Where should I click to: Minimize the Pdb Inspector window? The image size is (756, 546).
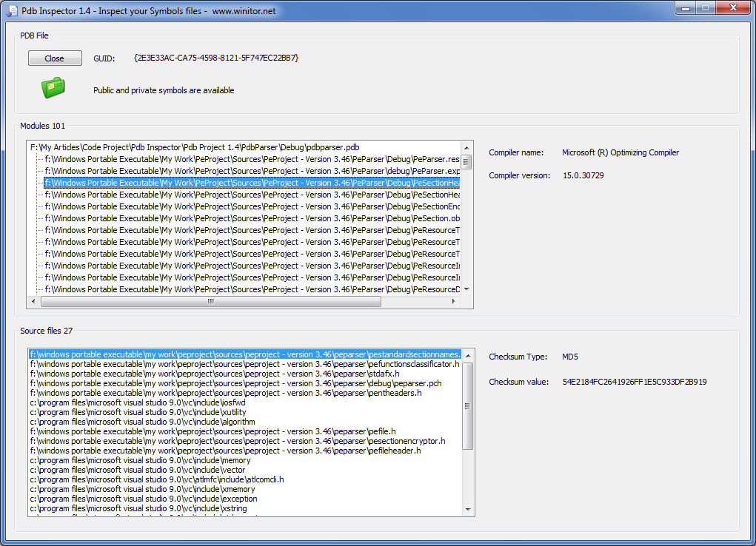tap(686, 8)
